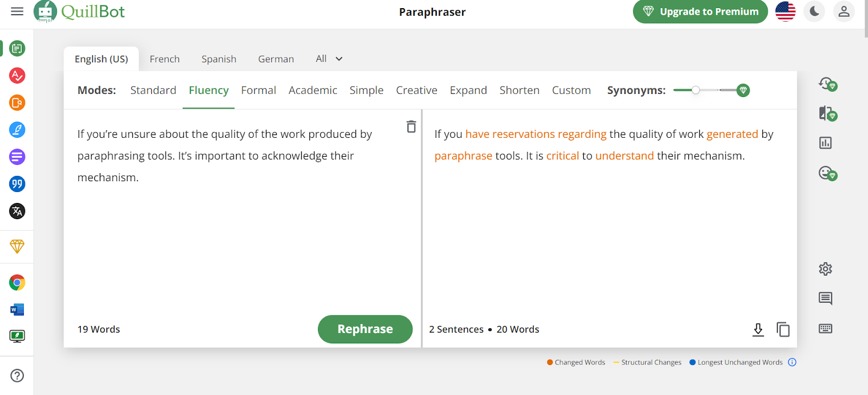
Task: Open the Statistics chart icon
Action: (x=826, y=143)
